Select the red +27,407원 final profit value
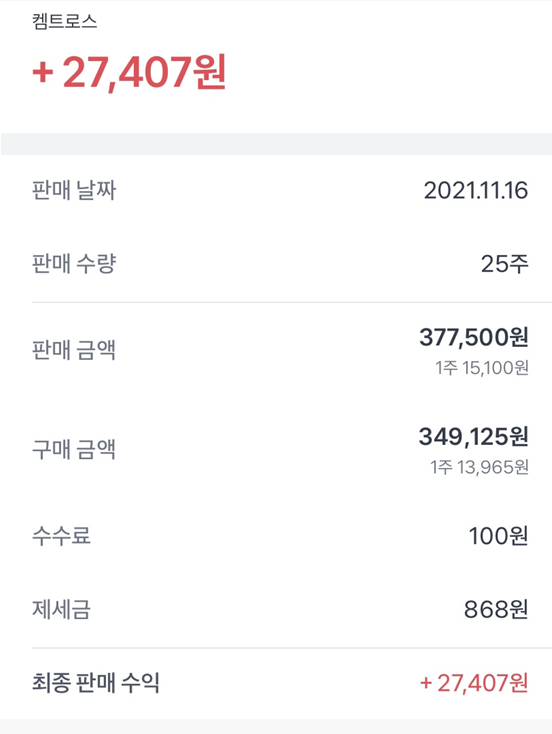Screen dimensions: 552x734 474,683
